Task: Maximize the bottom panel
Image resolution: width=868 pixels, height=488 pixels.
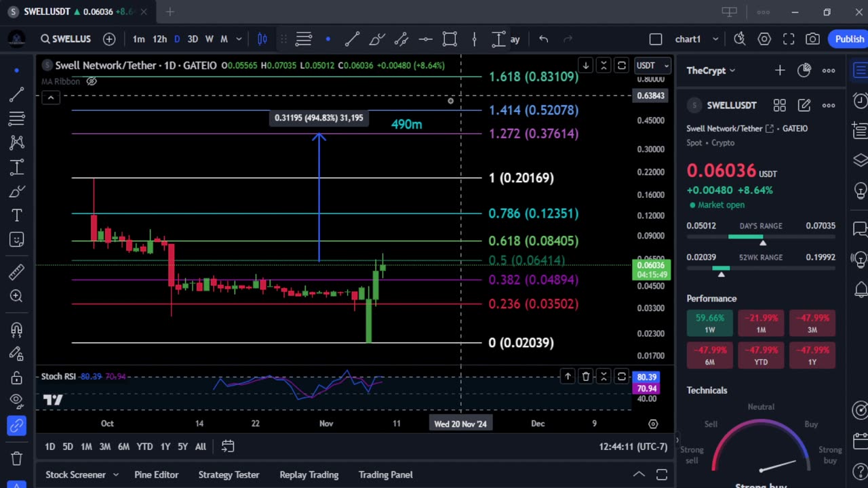Action: [x=662, y=474]
